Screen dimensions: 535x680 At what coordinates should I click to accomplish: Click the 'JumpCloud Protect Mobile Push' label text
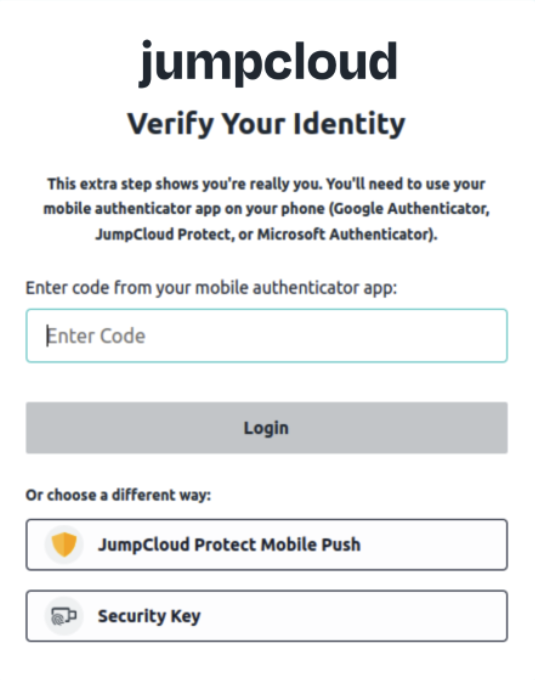tap(229, 544)
